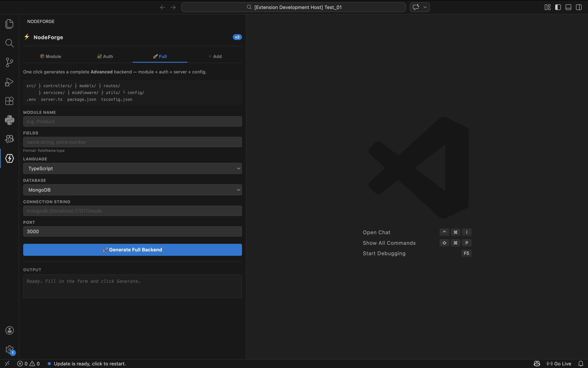Click the Manage gear settings icon

click(9, 350)
